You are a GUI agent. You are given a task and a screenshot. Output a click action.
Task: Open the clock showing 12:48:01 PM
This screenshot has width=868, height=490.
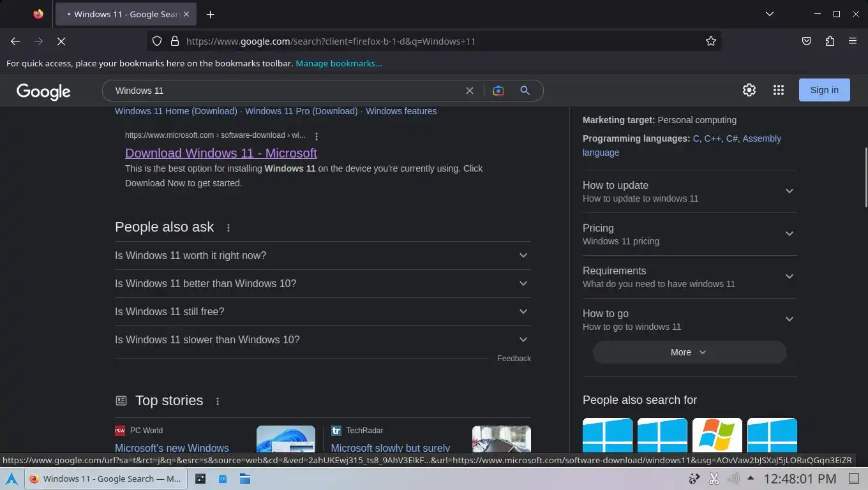800,479
